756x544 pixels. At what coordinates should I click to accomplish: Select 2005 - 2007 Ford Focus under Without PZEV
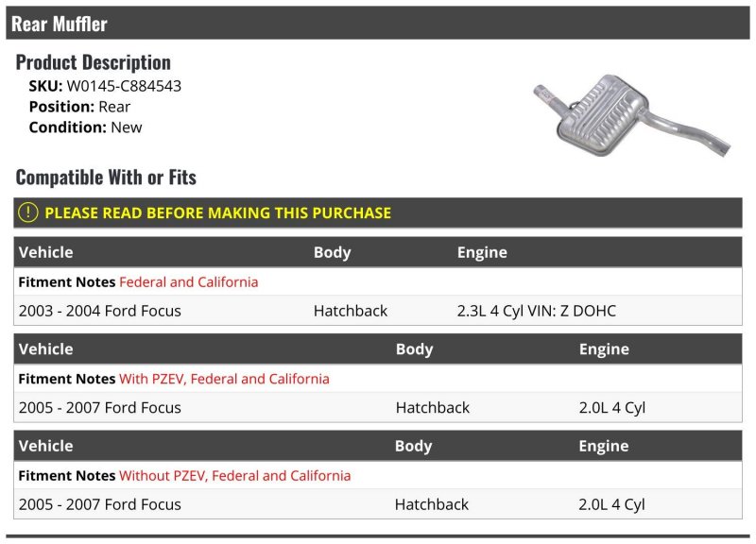100,504
